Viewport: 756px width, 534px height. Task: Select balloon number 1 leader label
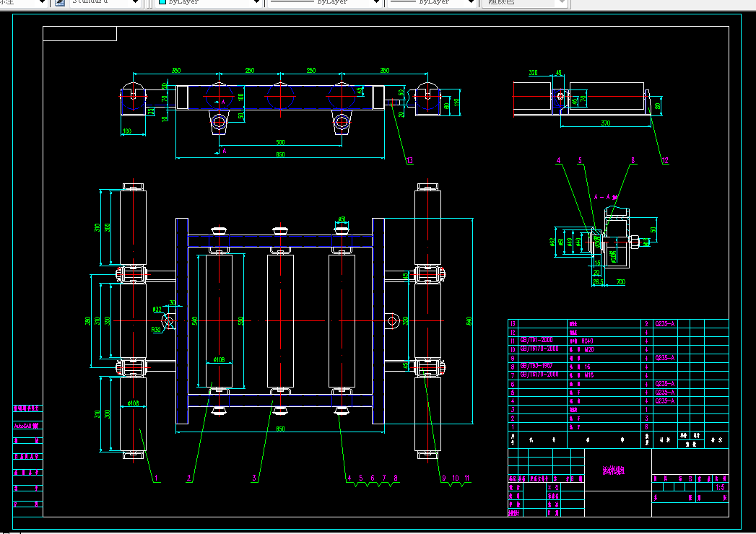click(x=156, y=478)
